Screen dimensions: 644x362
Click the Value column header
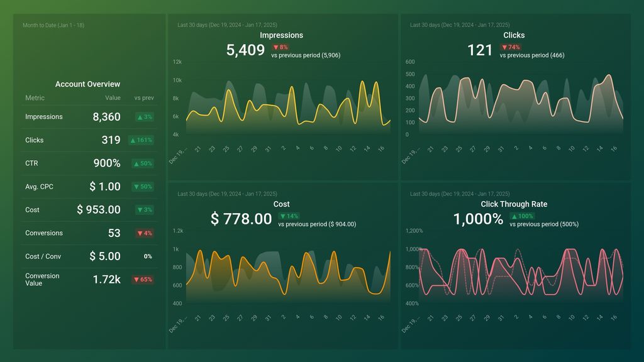click(113, 98)
